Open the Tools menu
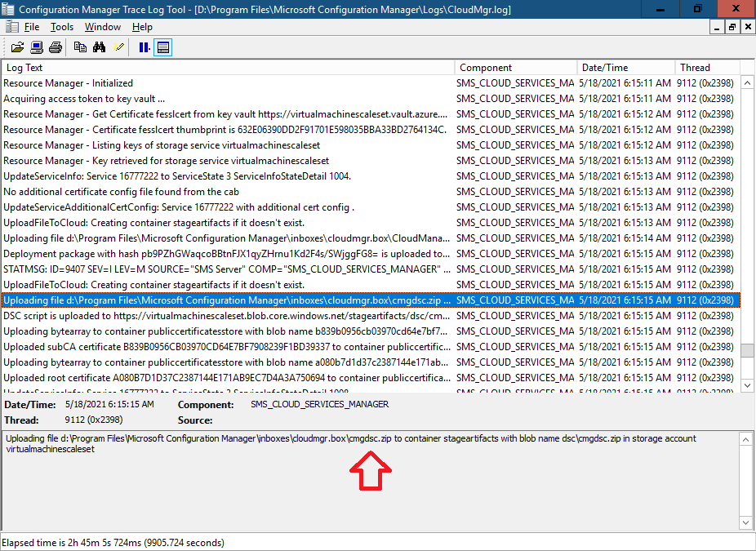 [62, 27]
